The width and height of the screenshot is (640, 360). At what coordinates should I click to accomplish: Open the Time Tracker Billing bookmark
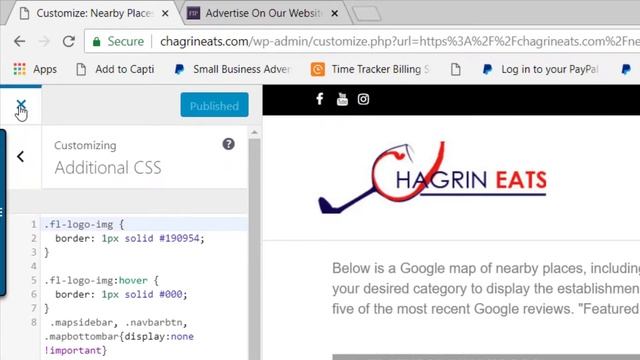[370, 69]
